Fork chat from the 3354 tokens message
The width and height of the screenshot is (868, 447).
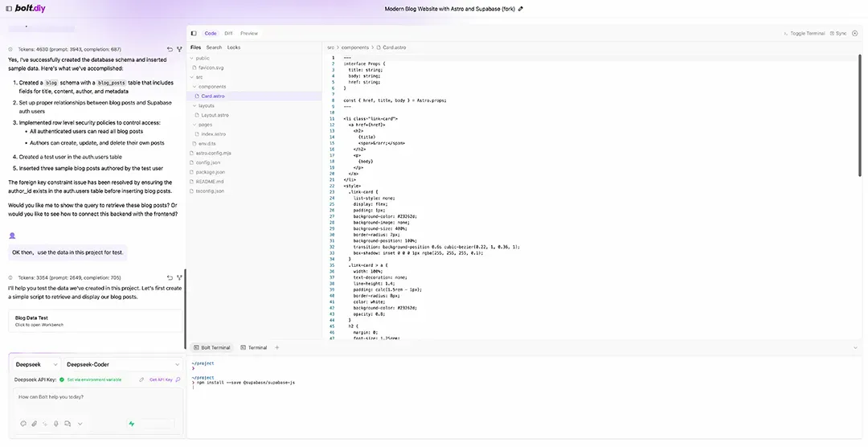tap(179, 277)
